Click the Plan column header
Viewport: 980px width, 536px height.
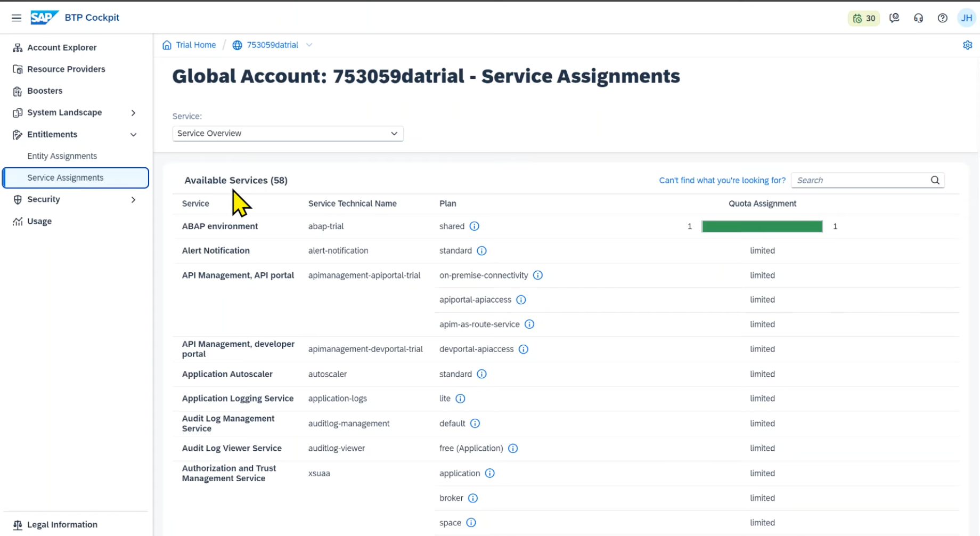click(447, 204)
